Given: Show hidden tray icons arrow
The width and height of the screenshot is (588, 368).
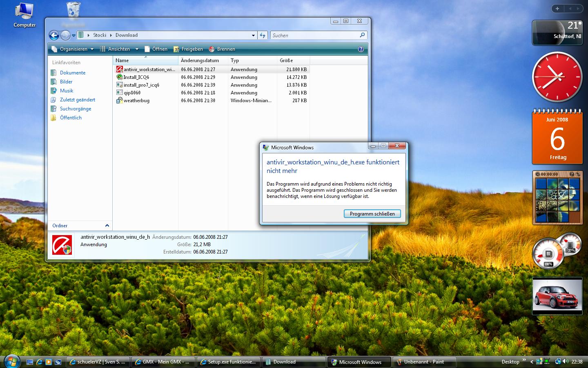Looking at the screenshot, I should click(x=532, y=362).
